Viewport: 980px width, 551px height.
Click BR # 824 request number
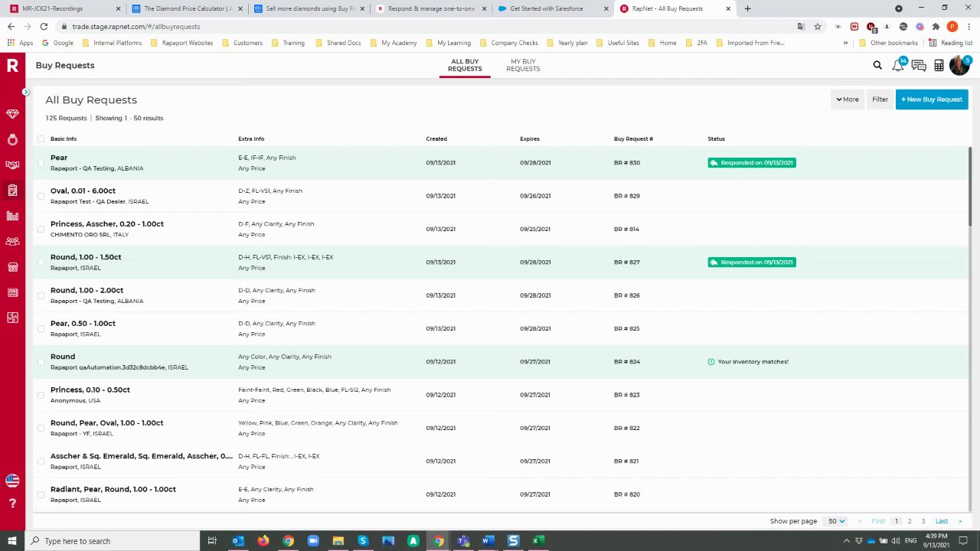coord(626,362)
